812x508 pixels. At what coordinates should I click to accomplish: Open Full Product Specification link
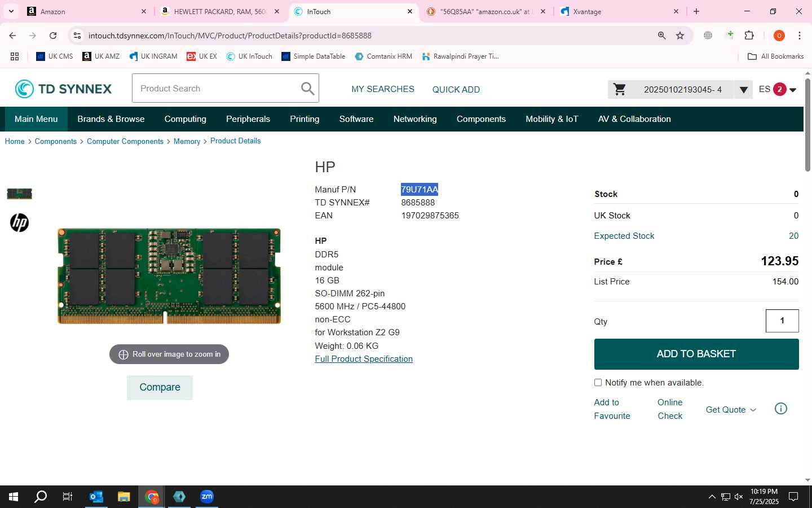pyautogui.click(x=364, y=359)
